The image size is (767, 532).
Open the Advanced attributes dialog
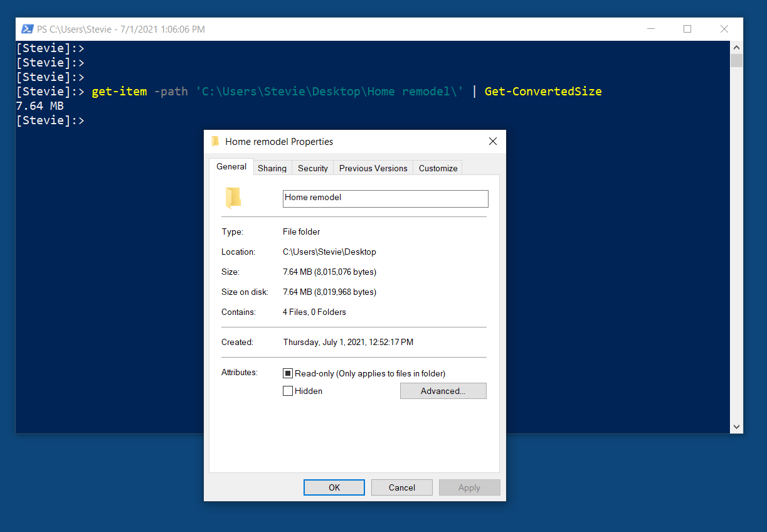(x=443, y=390)
